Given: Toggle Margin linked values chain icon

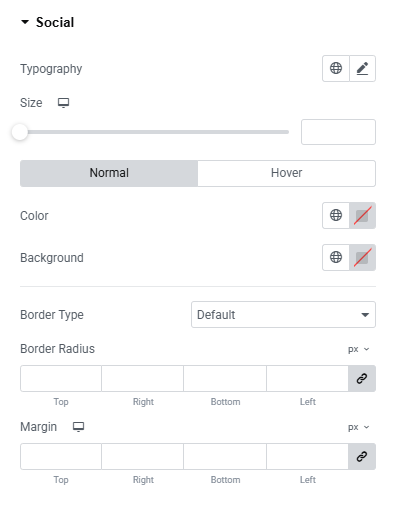Looking at the screenshot, I should [x=362, y=456].
